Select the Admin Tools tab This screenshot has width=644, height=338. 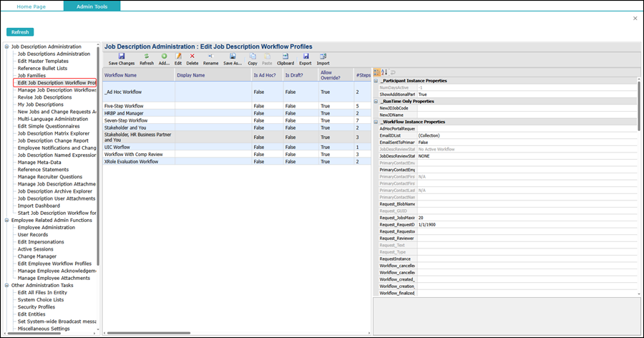pos(92,6)
